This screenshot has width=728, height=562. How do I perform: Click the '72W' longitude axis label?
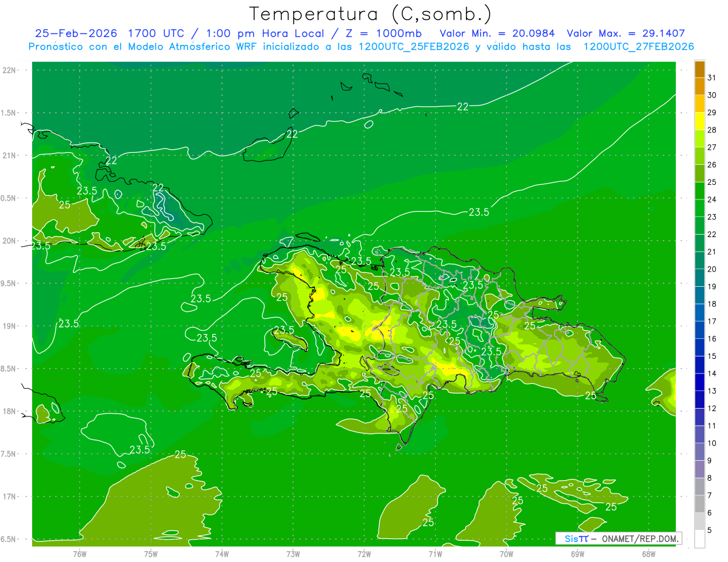pyautogui.click(x=365, y=555)
